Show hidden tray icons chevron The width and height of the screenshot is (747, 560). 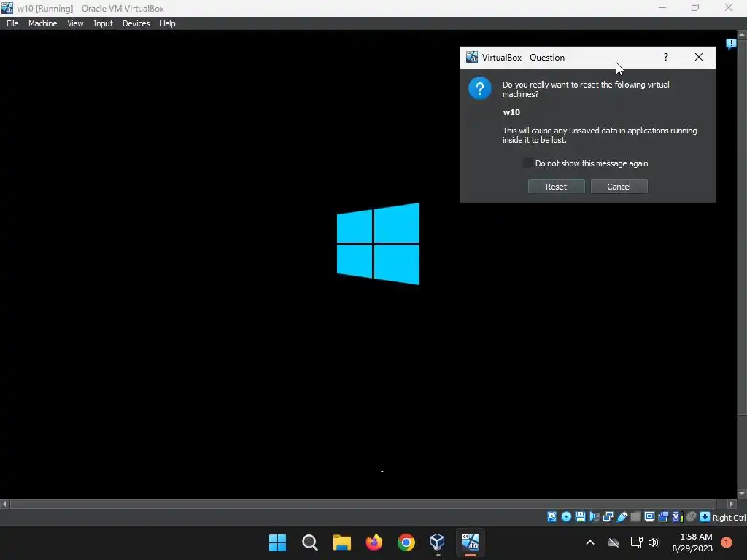[589, 542]
